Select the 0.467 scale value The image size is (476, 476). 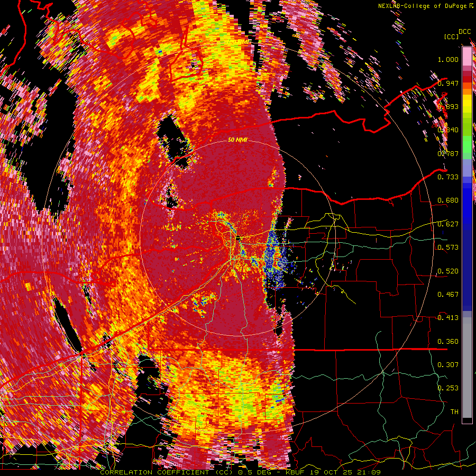click(448, 295)
